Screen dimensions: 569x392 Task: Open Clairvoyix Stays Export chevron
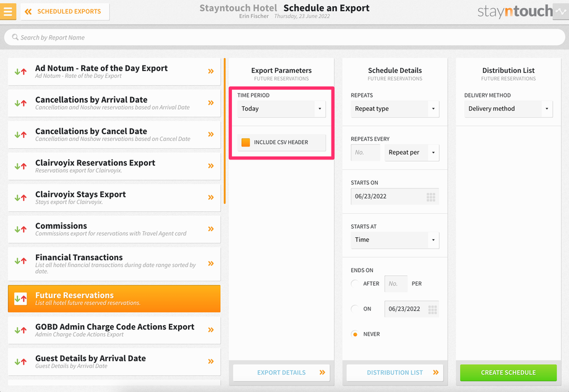[x=211, y=198]
